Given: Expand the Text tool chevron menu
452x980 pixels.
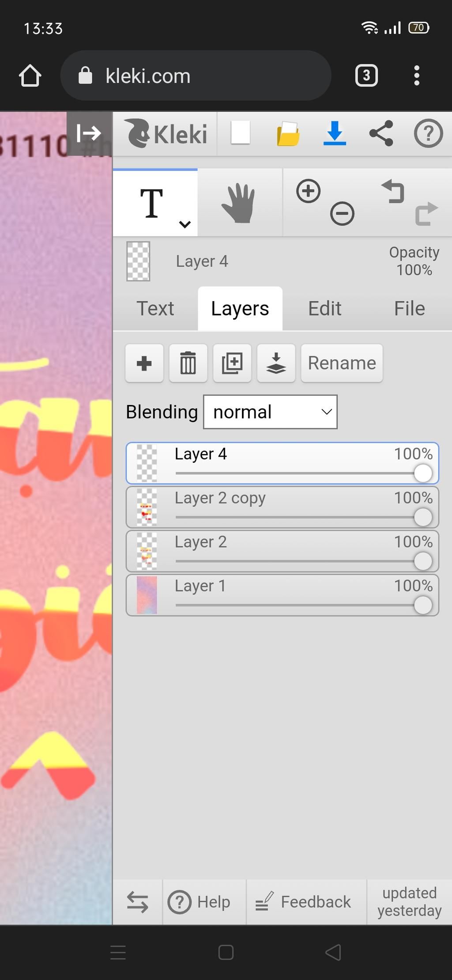Looking at the screenshot, I should click(x=185, y=224).
